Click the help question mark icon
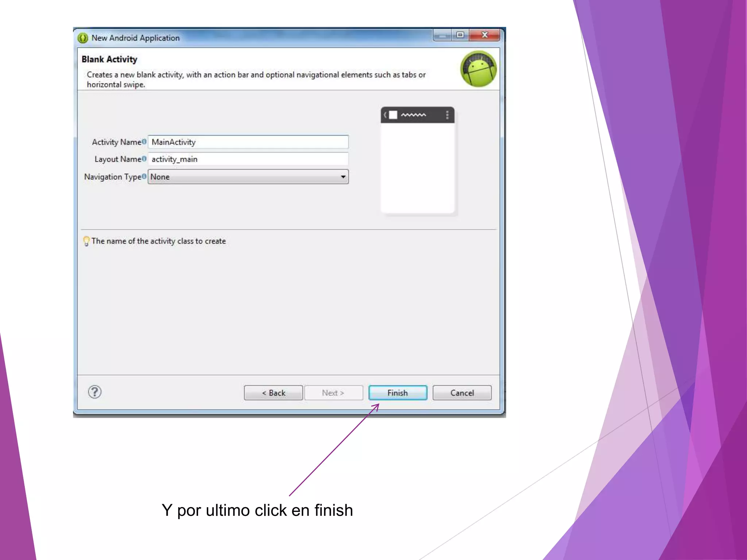The height and width of the screenshot is (560, 747). click(x=94, y=392)
